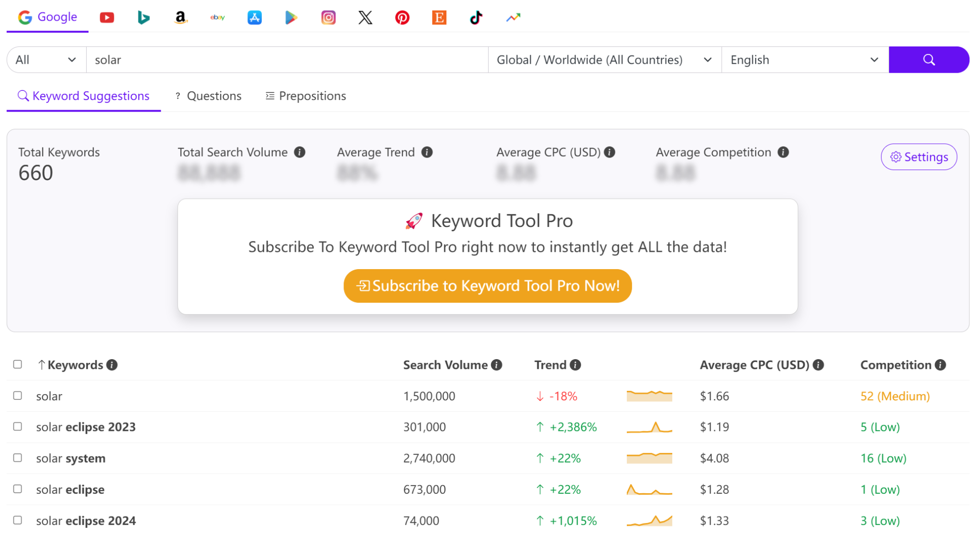
Task: Click the Total Keywords 660 count
Action: (x=36, y=173)
